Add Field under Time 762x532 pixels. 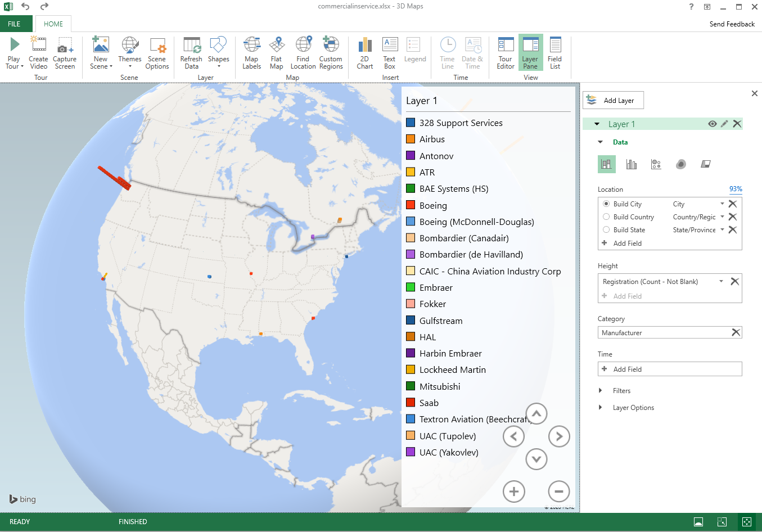(670, 369)
